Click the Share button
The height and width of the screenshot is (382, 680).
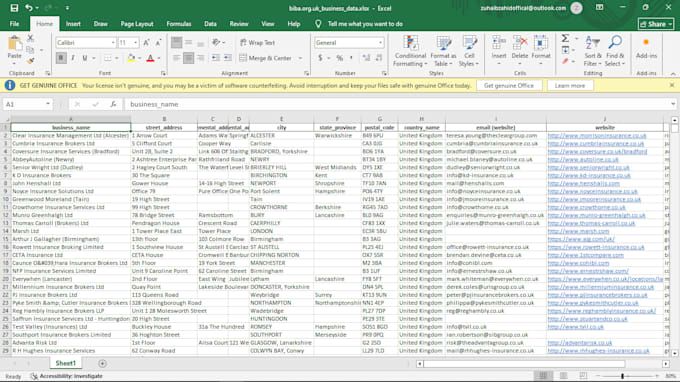(x=656, y=24)
